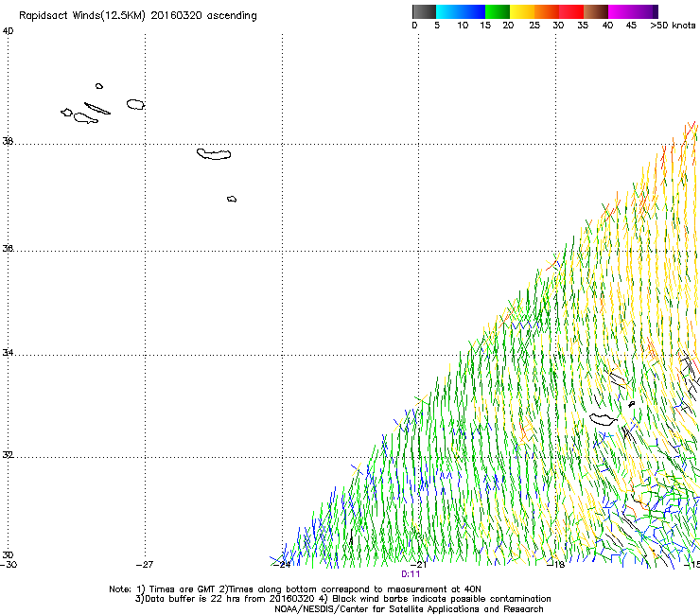Image resolution: width=700 pixels, height=615 pixels.
Task: Click the purple 'D:11' time label
Action: pyautogui.click(x=411, y=574)
